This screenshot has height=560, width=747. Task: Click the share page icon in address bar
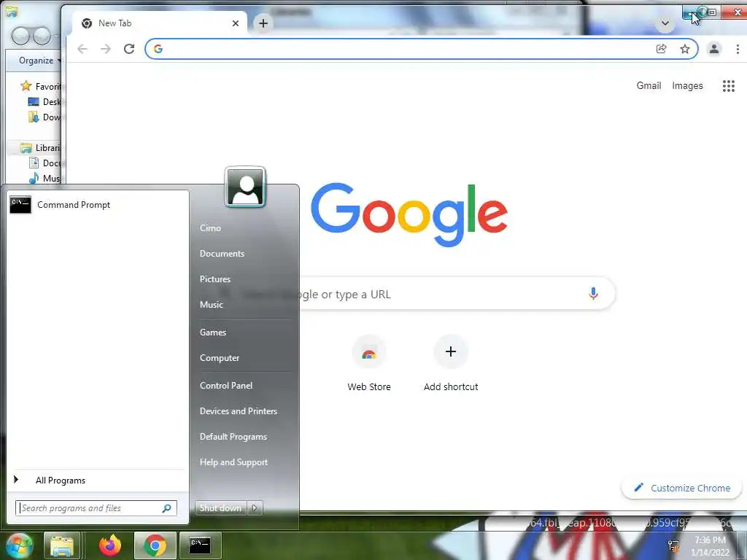661,49
